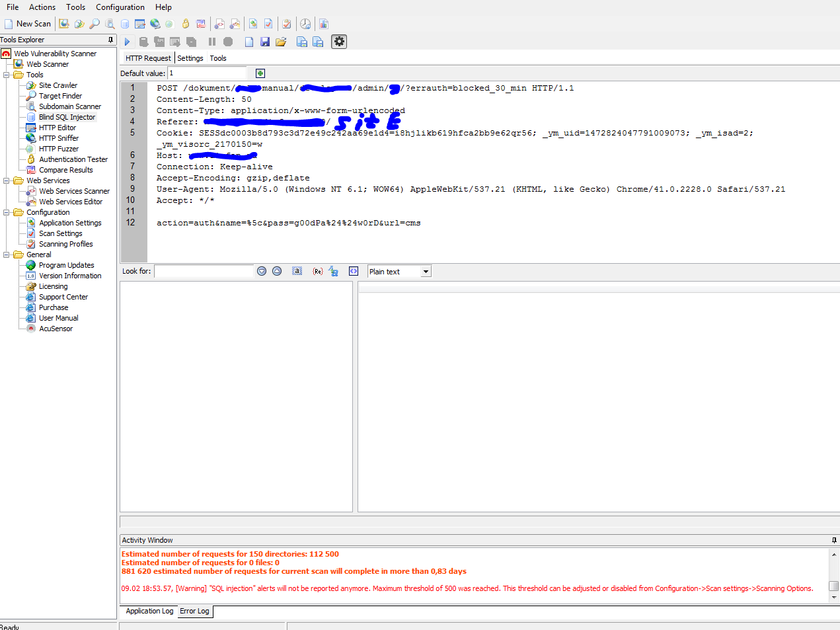
Task: Open Web Services Editor toolbar icon
Action: [234, 24]
